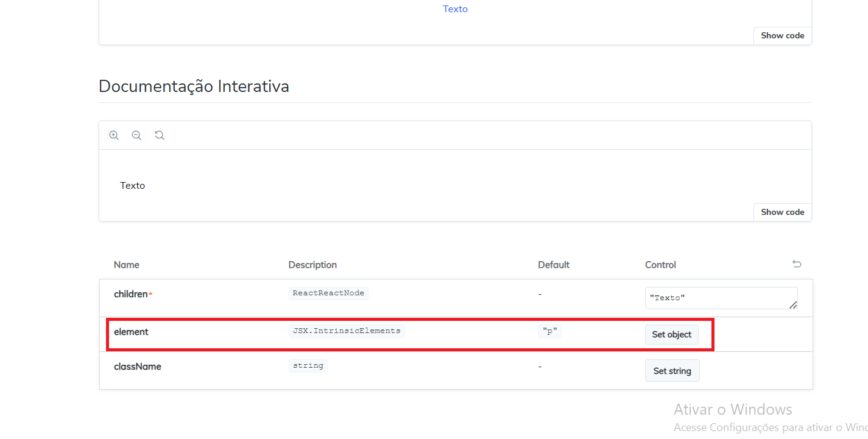Select the Documentação Interativa heading
This screenshot has width=868, height=439.
[194, 86]
